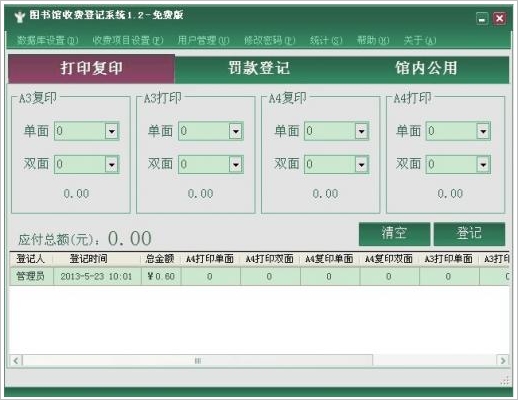Click the A4打印双面 column header
Image resolution: width=518 pixels, height=400 pixels.
(270, 259)
